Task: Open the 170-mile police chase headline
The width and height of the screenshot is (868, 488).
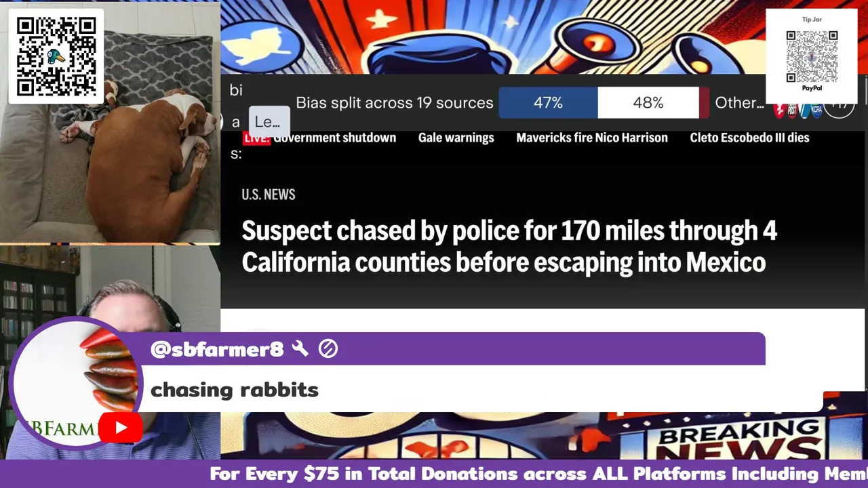Action: [509, 246]
